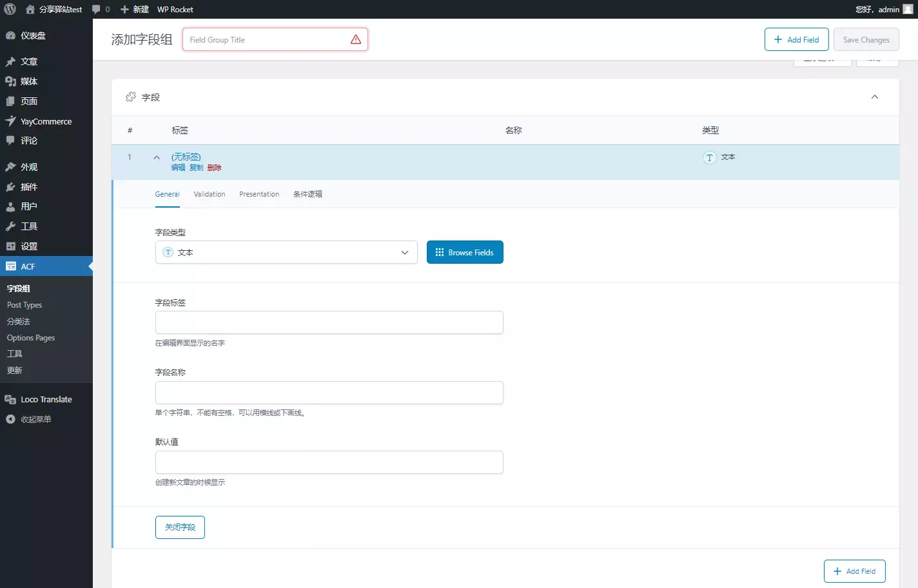Open 仪表盘 dashboard in the sidebar
The height and width of the screenshot is (588, 918).
tap(46, 35)
